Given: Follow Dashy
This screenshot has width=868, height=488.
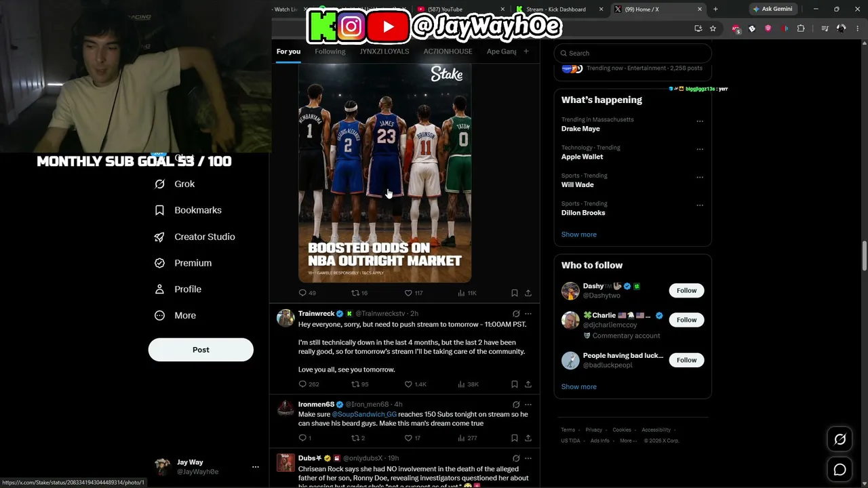Looking at the screenshot, I should point(686,290).
